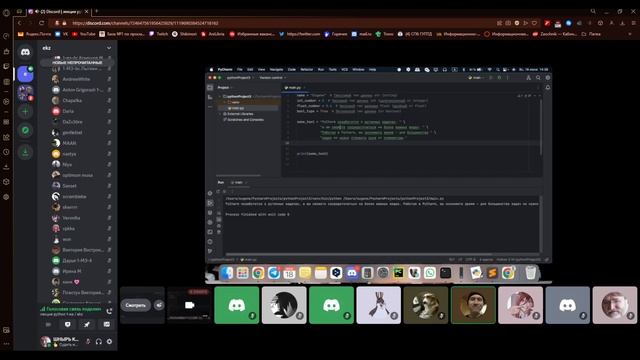Open browser downloads icon in toolbar
The image size is (640, 360).
tap(622, 23)
